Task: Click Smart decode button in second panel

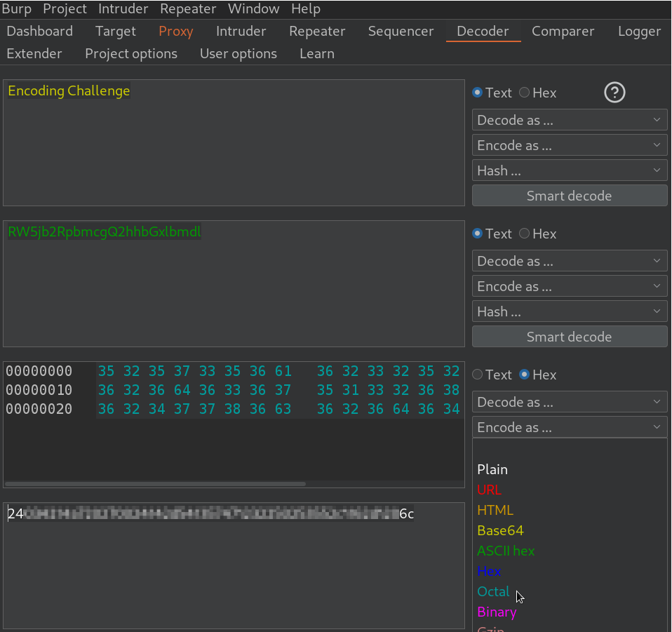Action: click(570, 337)
